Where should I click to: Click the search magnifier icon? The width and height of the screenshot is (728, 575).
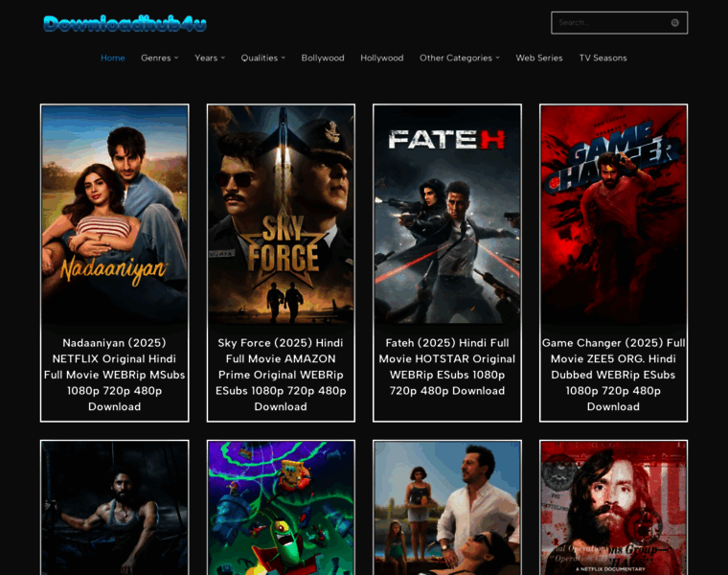674,23
